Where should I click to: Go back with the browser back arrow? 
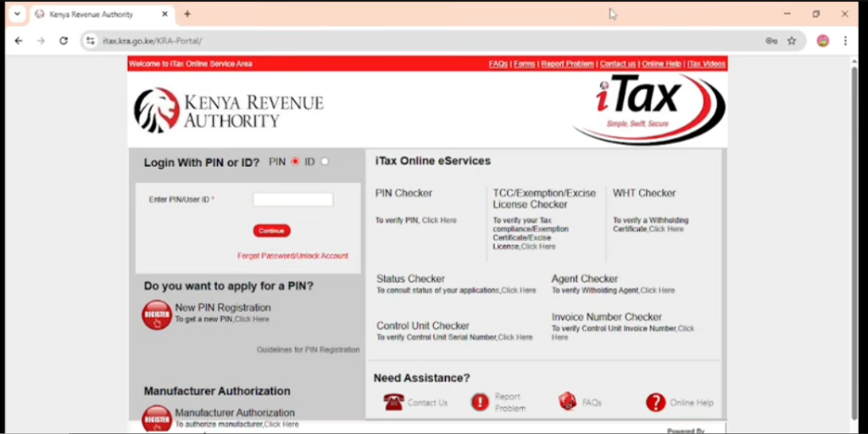click(x=19, y=41)
